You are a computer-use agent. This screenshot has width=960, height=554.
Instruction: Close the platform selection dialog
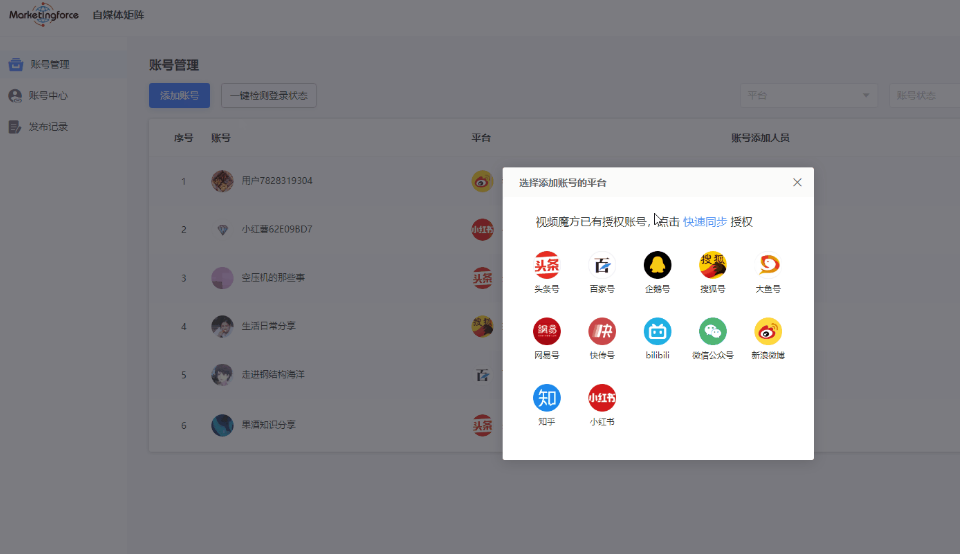click(797, 182)
